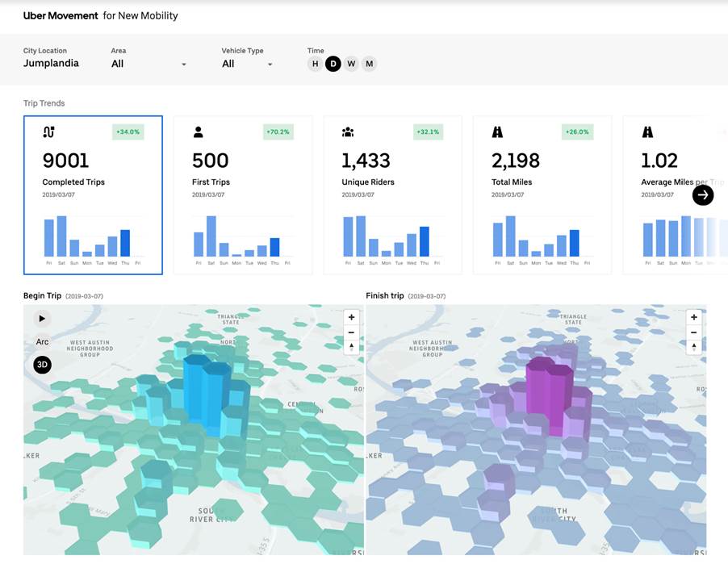Select the 1.02 Average Miles value
The width and height of the screenshot is (728, 585).
pyautogui.click(x=659, y=161)
